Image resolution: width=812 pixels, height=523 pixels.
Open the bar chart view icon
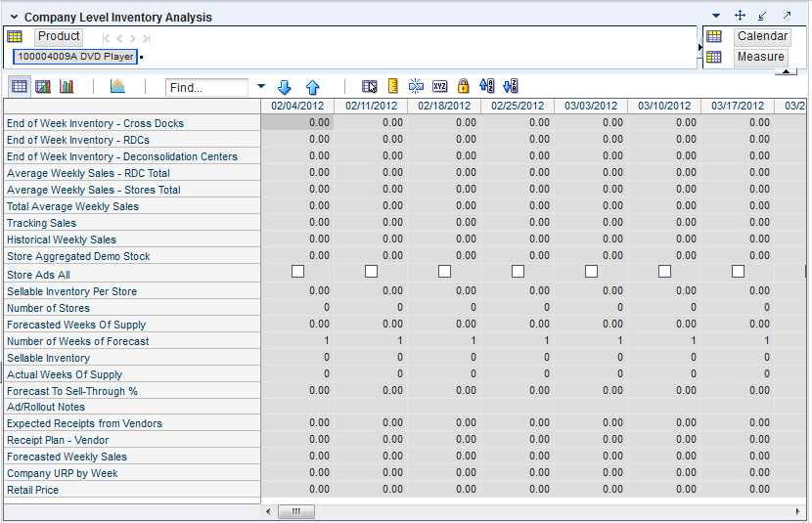pyautogui.click(x=67, y=87)
